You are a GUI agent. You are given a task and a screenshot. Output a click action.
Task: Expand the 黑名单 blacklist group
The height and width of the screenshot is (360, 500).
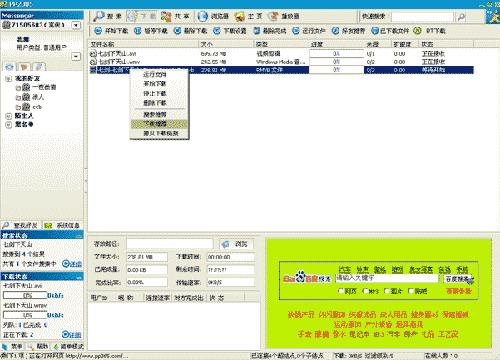(9, 124)
